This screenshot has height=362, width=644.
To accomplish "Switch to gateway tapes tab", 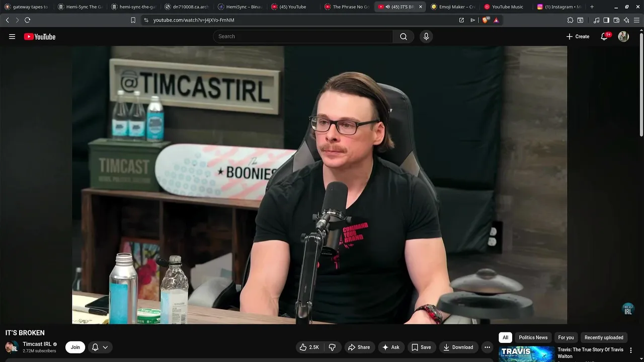I will click(27, 7).
